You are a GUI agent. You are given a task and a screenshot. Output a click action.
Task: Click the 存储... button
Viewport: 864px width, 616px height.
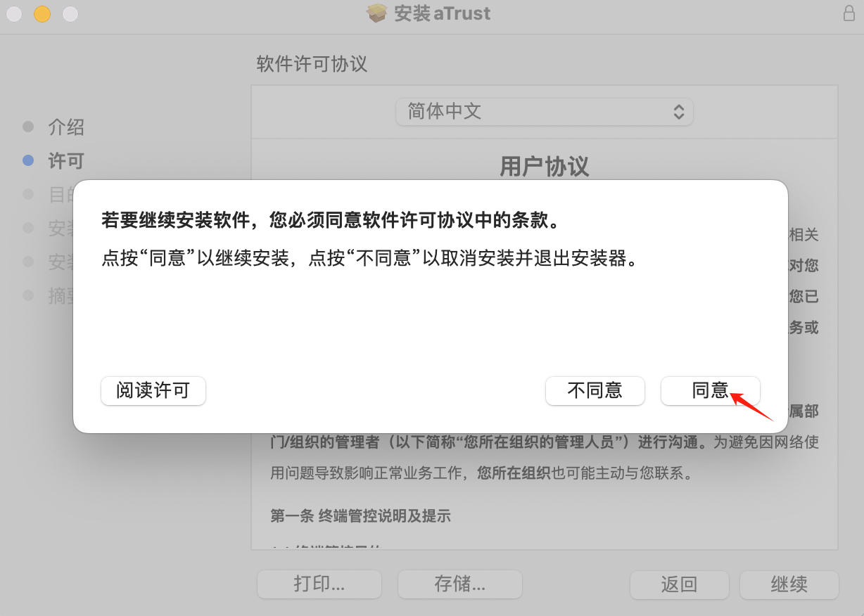(460, 584)
